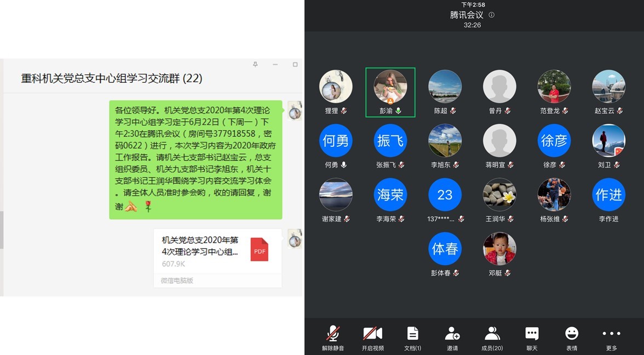This screenshot has height=355, width=644.
Task: Click the red PDF file icon
Action: point(260,249)
